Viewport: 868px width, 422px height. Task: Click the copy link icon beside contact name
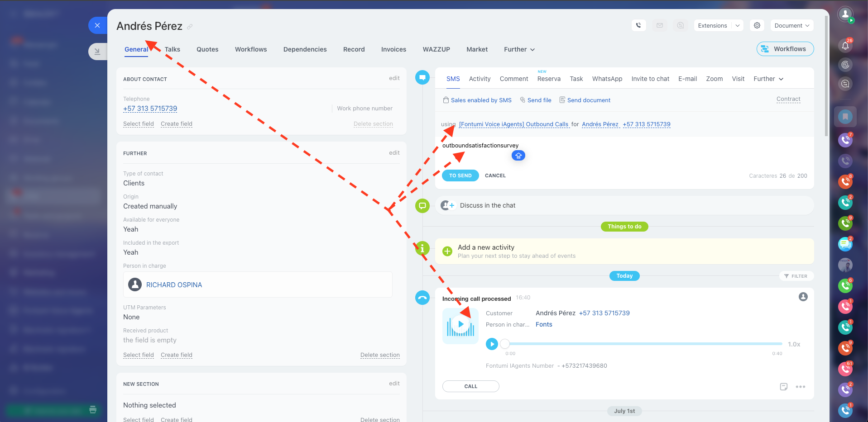(190, 27)
